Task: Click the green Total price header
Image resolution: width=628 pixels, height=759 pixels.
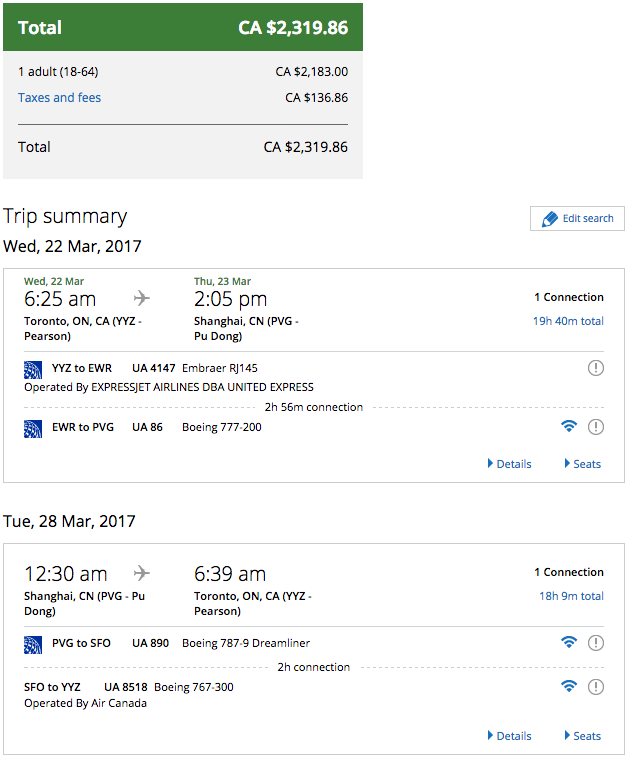Action: point(183,28)
